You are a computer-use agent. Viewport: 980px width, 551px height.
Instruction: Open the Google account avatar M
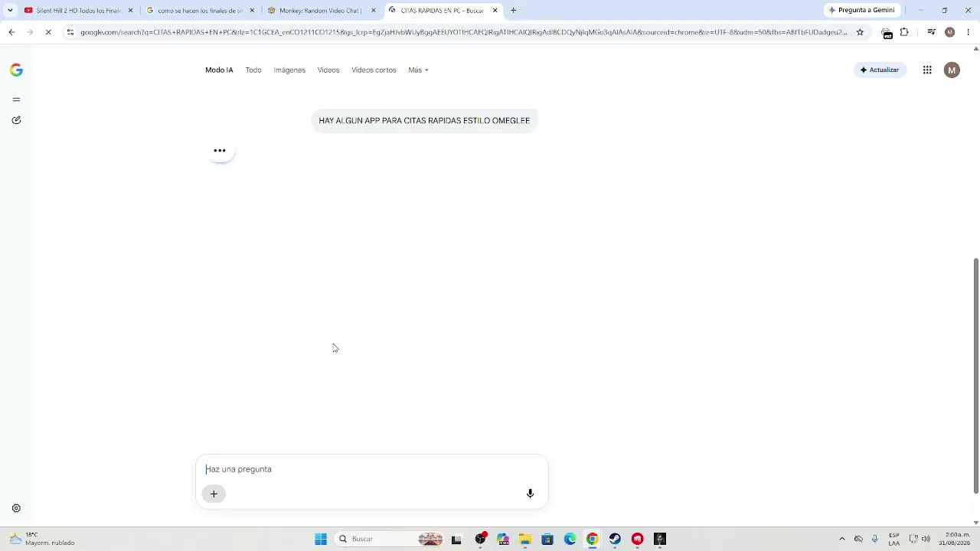pyautogui.click(x=952, y=70)
